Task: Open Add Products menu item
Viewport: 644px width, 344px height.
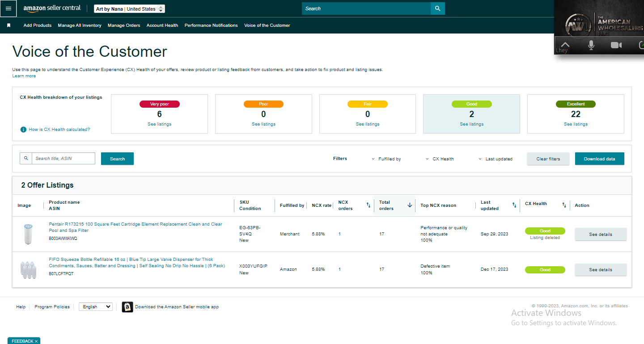Action: coord(38,25)
